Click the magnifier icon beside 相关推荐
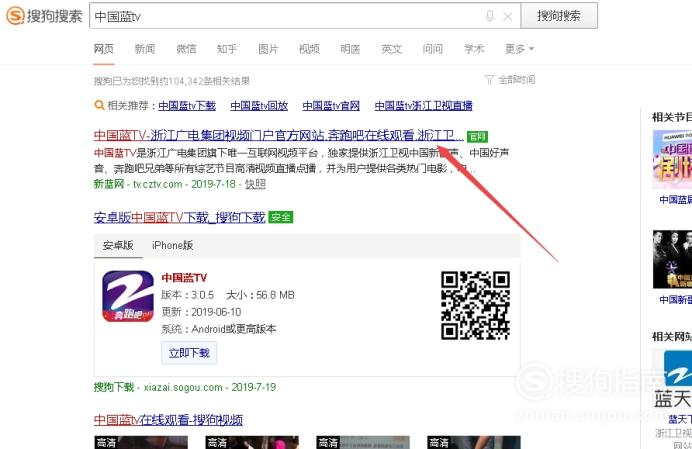Screen dimensions: 692x449 (99, 106)
